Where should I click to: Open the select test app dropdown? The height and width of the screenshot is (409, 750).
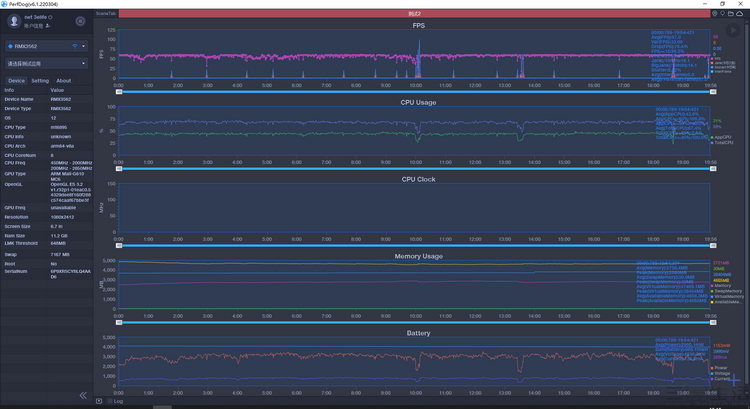point(46,64)
